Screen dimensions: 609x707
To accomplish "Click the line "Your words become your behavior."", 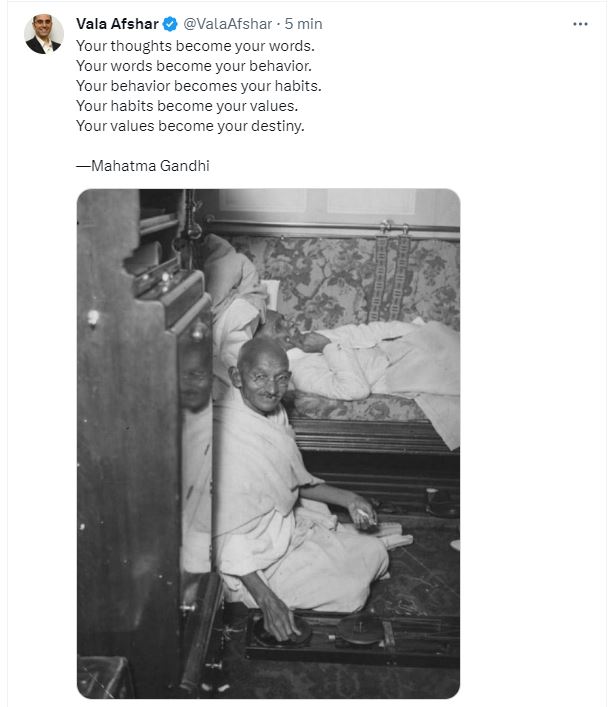I will 194,66.
